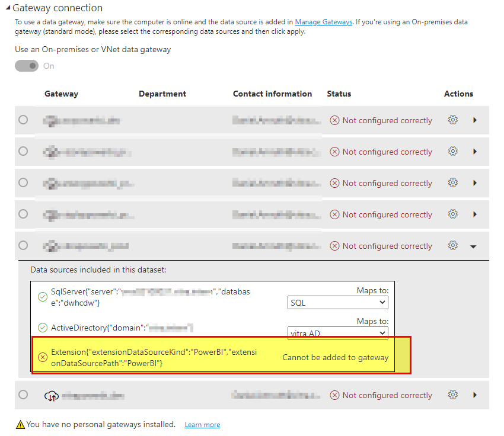Select the radio button of the cloud gateway row
Screen dimensions: 504x436
[23, 395]
